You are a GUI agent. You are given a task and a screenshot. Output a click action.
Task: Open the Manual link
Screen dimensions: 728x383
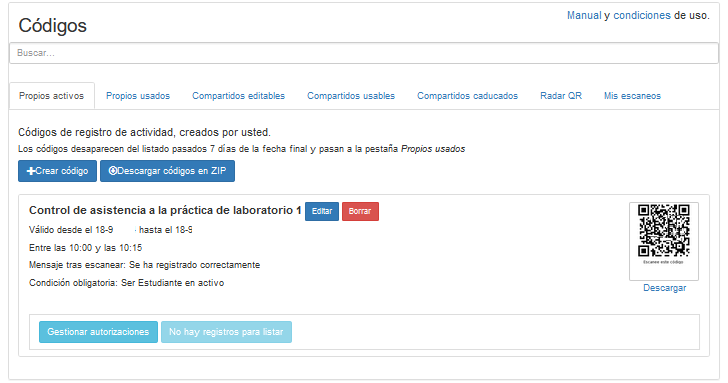pyautogui.click(x=584, y=15)
